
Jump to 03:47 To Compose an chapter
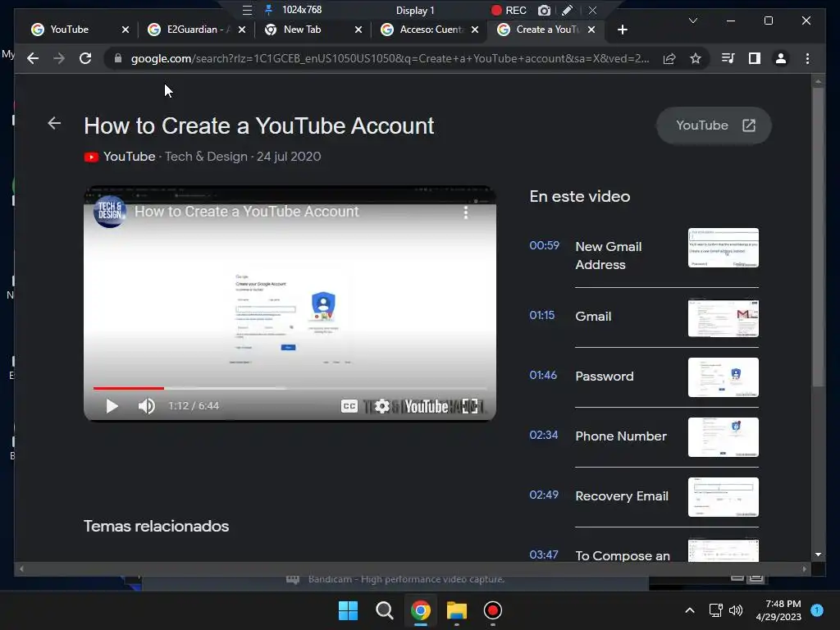click(644, 552)
